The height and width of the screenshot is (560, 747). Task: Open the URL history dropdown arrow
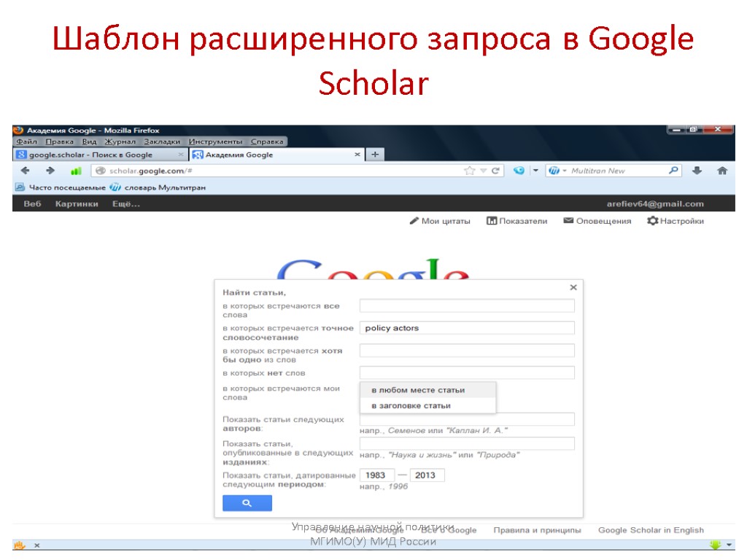[483, 171]
